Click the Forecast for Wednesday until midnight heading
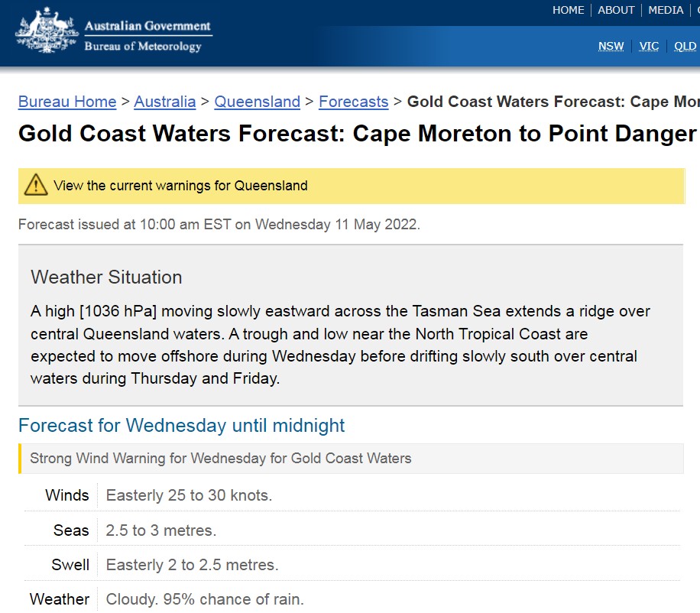The width and height of the screenshot is (700, 613). (x=182, y=425)
